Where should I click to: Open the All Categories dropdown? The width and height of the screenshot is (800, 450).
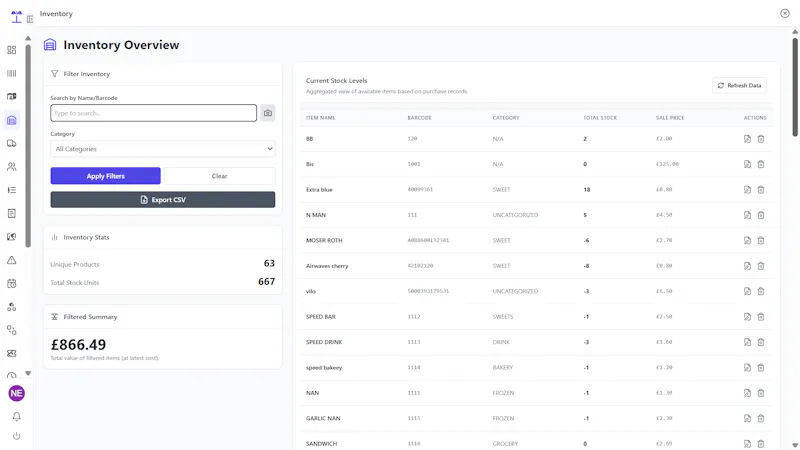(163, 149)
